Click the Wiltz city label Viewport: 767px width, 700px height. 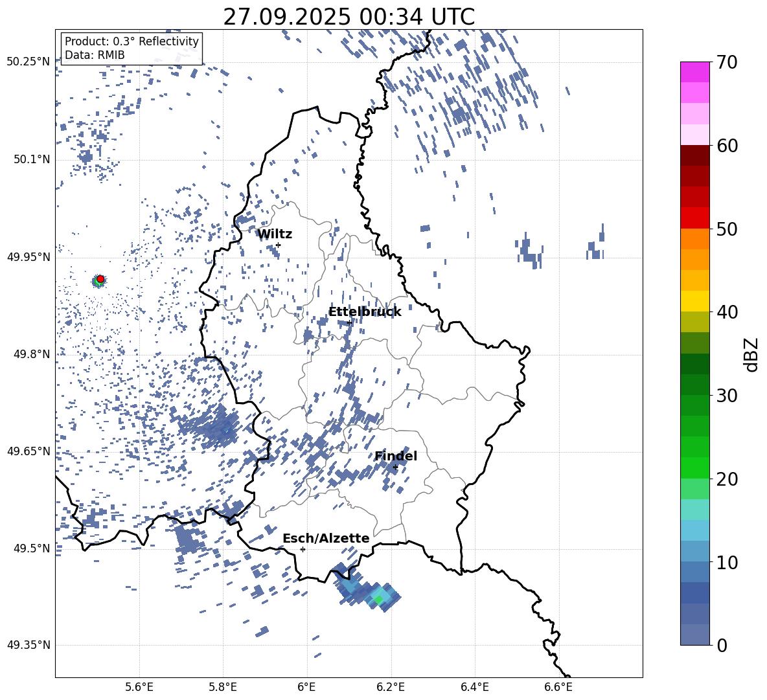click(275, 234)
